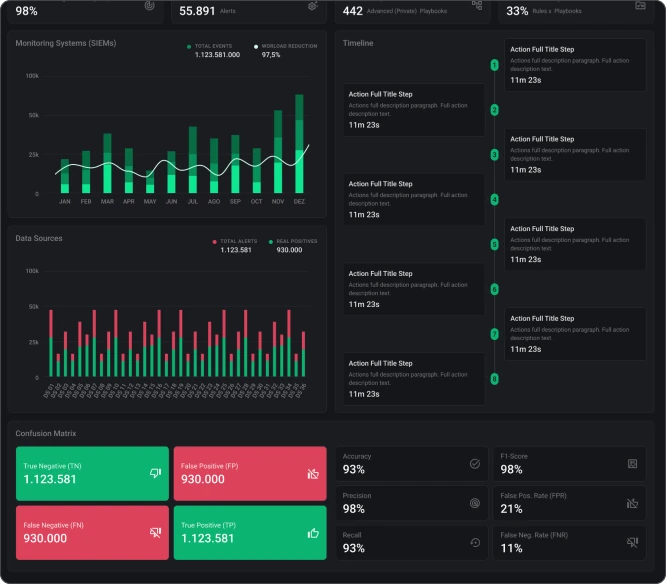Open the action card beside timeline step 5
Screen dimensions: 666x584
click(x=575, y=244)
